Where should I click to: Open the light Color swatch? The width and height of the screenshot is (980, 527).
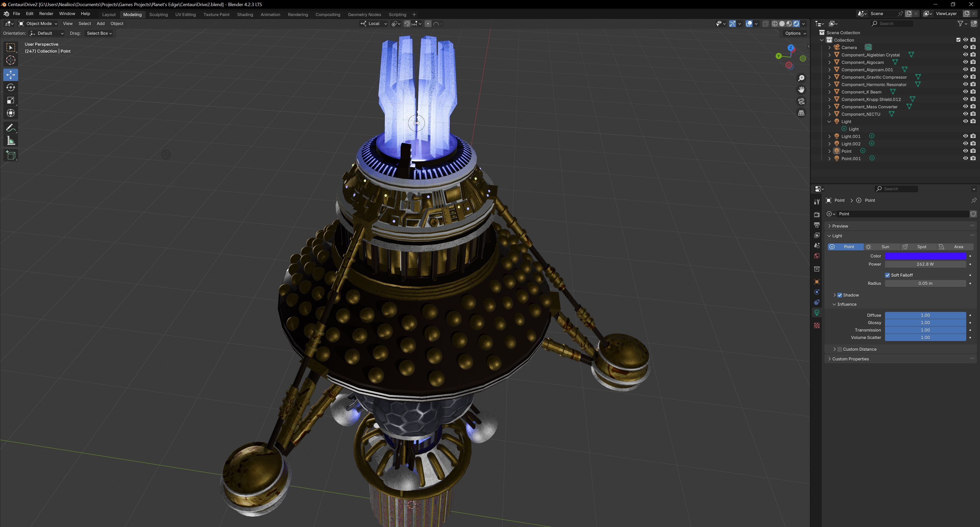[925, 256]
